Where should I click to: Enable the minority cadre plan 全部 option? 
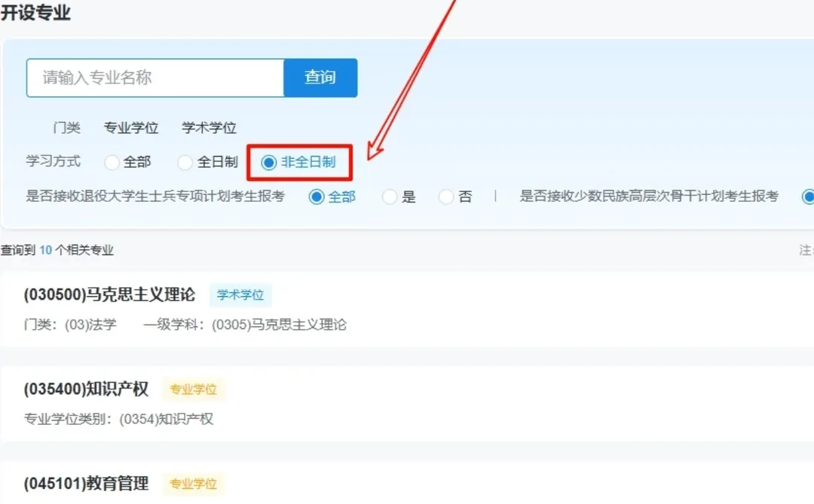pyautogui.click(x=808, y=197)
